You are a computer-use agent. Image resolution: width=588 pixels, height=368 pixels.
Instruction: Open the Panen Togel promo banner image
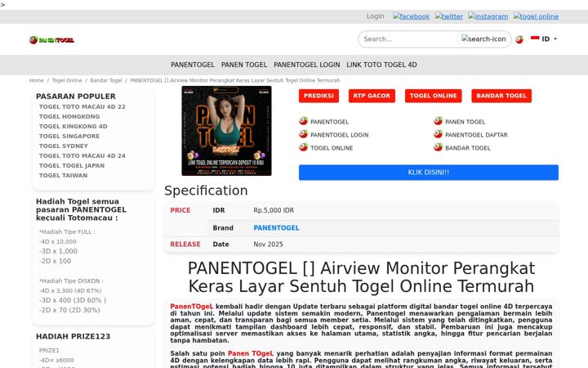pos(226,131)
